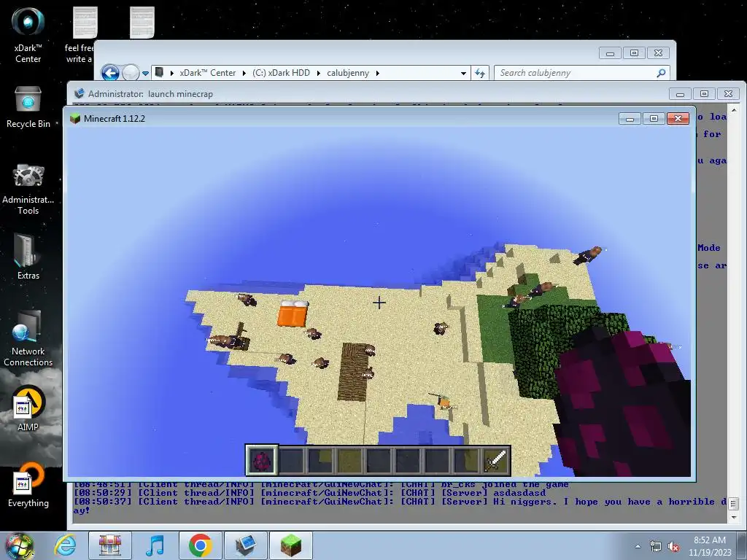
Task: Expand arrow after xDark Center breadcrumb
Action: [244, 73]
